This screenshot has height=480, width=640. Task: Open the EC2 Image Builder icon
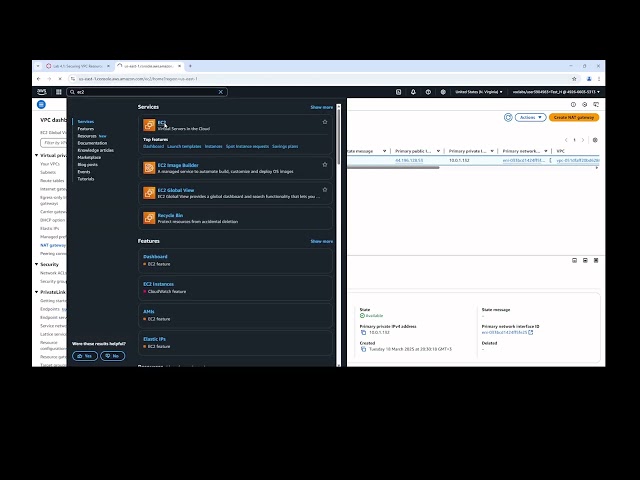tap(149, 168)
